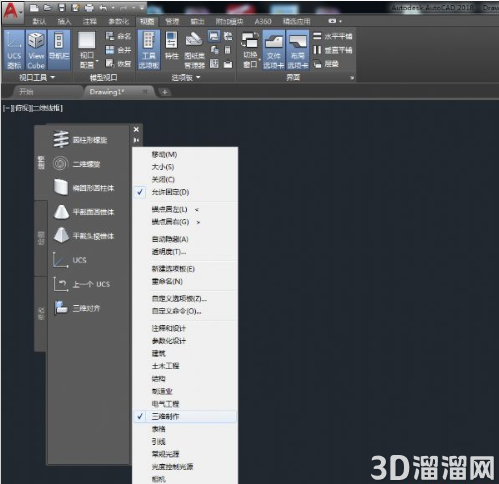Image resolution: width=499 pixels, height=484 pixels.
Task: Open the 图纸集管理器 sheet set manager
Action: pyautogui.click(x=194, y=50)
